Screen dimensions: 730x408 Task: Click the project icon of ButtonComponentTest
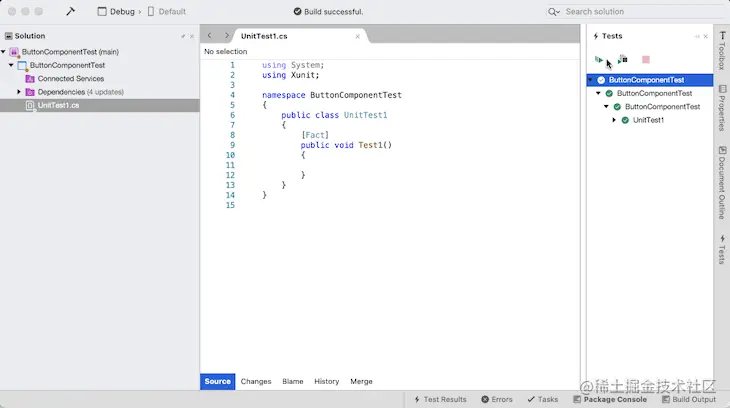tap(22, 66)
